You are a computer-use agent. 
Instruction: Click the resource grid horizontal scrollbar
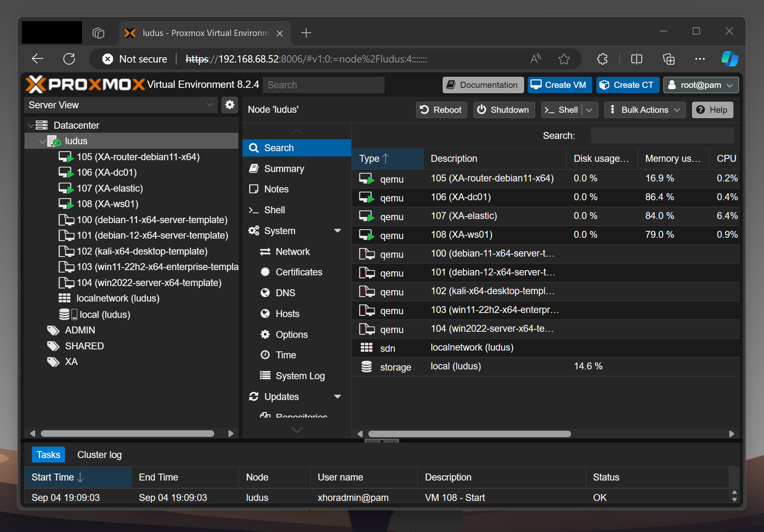pos(469,434)
